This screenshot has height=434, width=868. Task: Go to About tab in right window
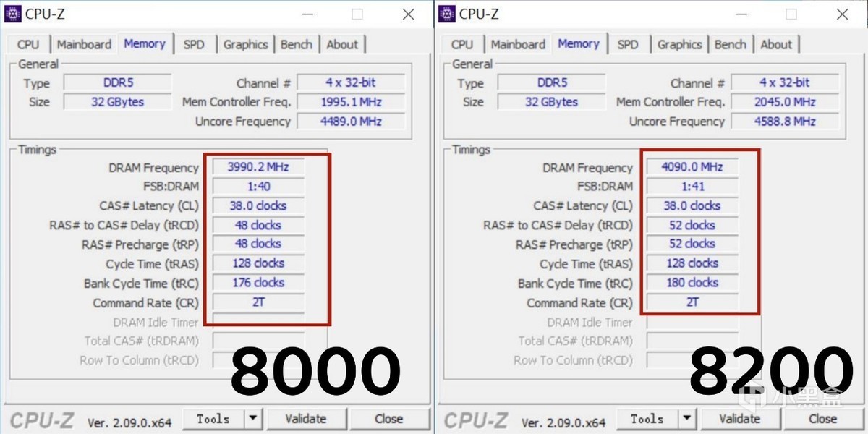coord(776,44)
